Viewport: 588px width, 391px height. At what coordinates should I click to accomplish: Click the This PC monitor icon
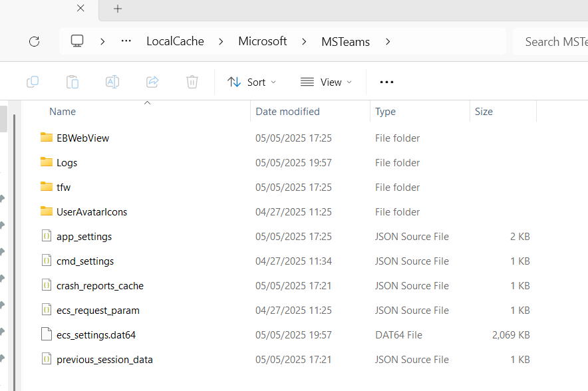coord(78,41)
